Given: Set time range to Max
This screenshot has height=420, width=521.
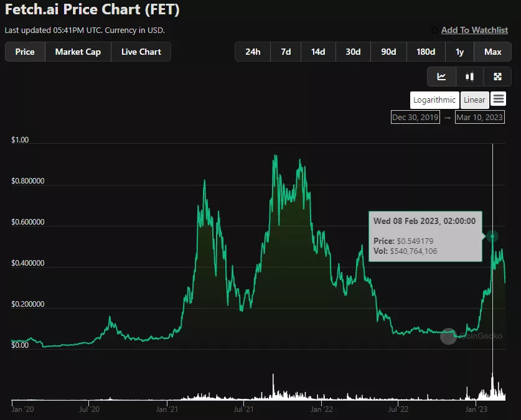Looking at the screenshot, I should tap(492, 52).
